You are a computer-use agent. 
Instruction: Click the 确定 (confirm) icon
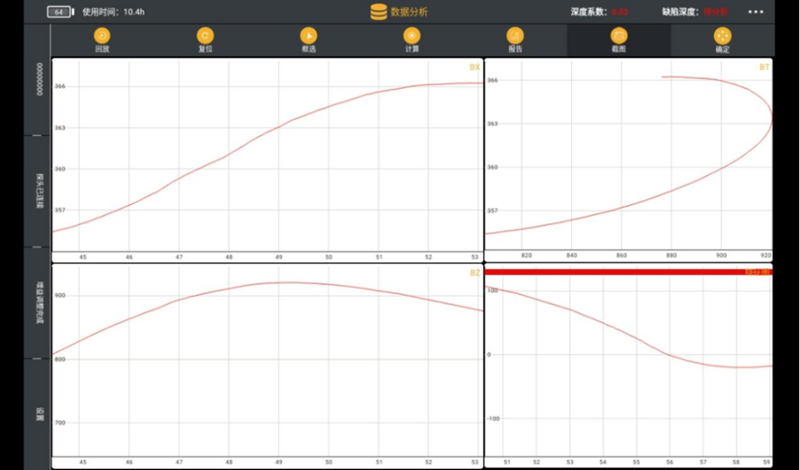722,39
